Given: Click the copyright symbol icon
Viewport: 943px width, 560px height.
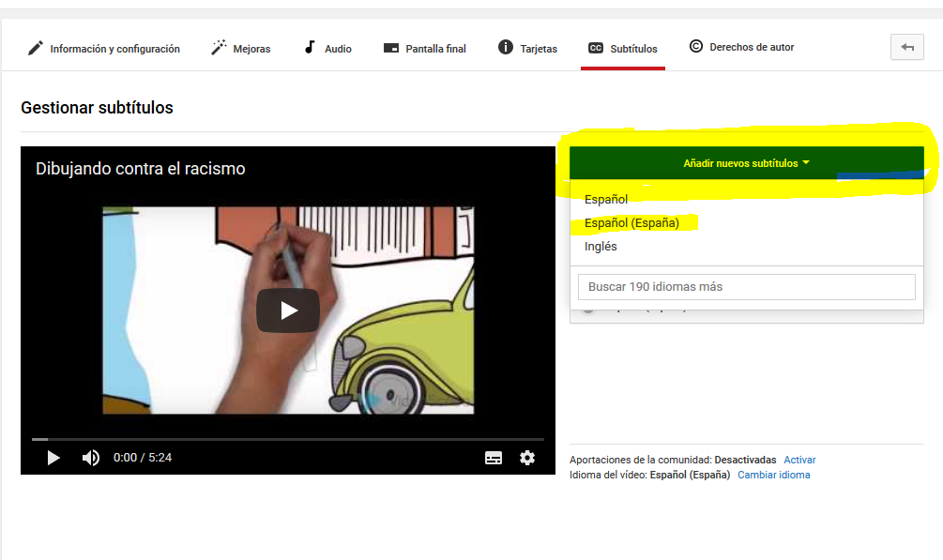Looking at the screenshot, I should [696, 46].
